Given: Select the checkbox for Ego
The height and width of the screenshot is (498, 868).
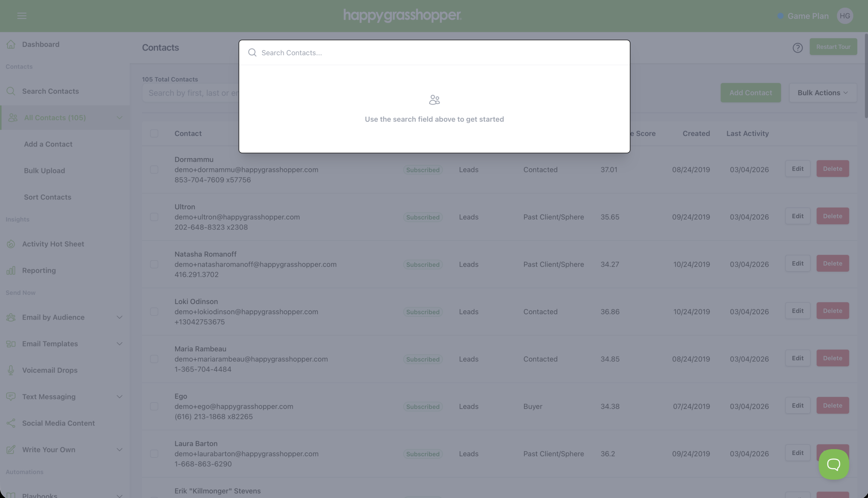Looking at the screenshot, I should pyautogui.click(x=154, y=406).
